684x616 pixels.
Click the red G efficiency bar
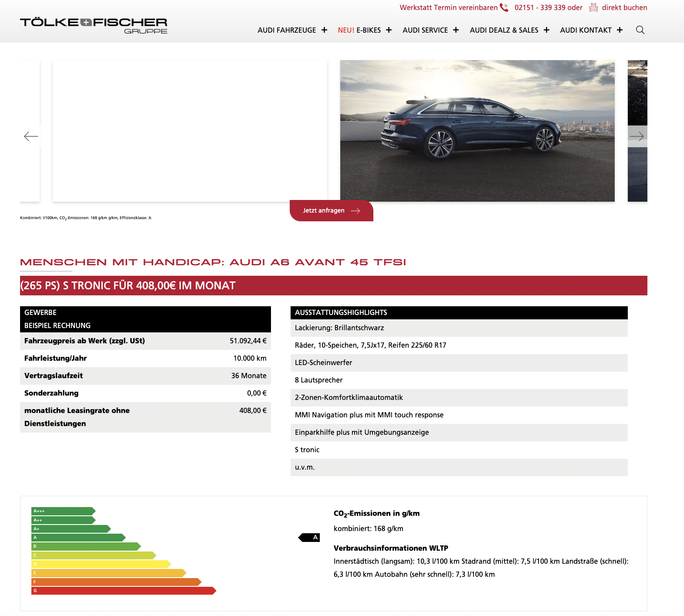pyautogui.click(x=124, y=591)
